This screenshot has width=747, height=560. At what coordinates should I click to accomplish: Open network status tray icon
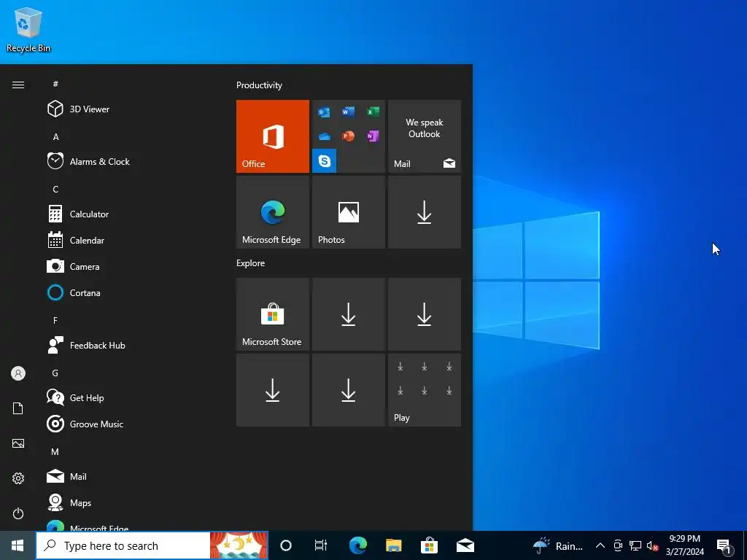tap(635, 545)
